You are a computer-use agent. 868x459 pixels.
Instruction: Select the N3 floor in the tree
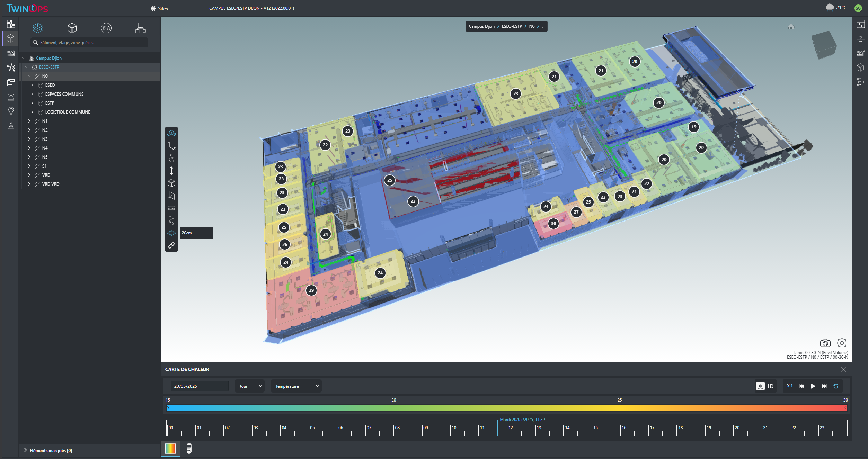(45, 139)
